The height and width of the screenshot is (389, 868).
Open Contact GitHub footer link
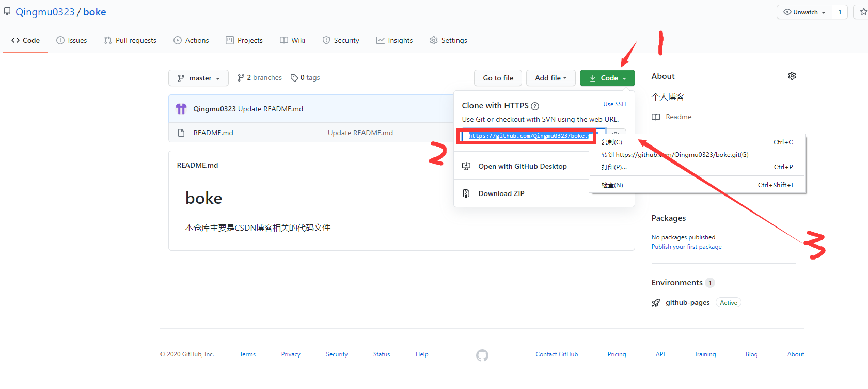(557, 354)
